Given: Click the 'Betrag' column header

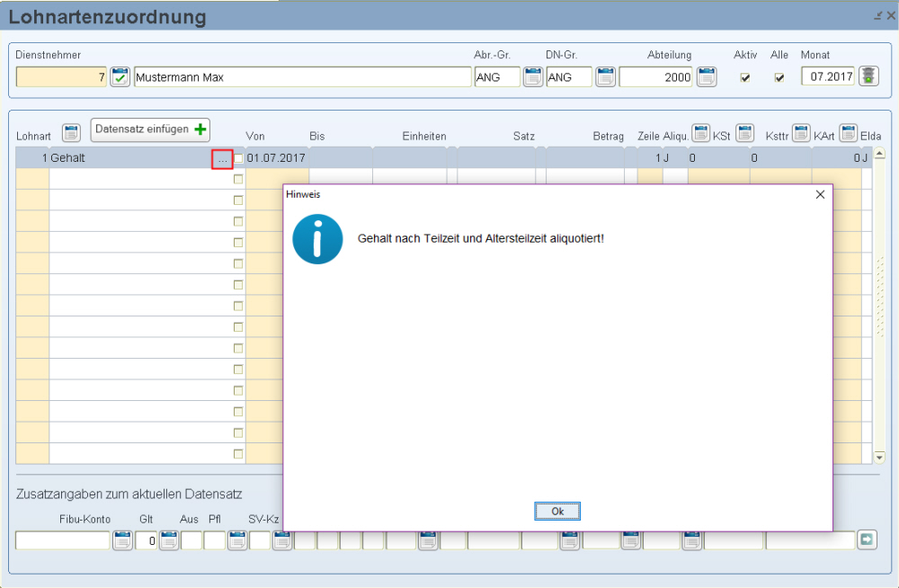Looking at the screenshot, I should click(608, 137).
